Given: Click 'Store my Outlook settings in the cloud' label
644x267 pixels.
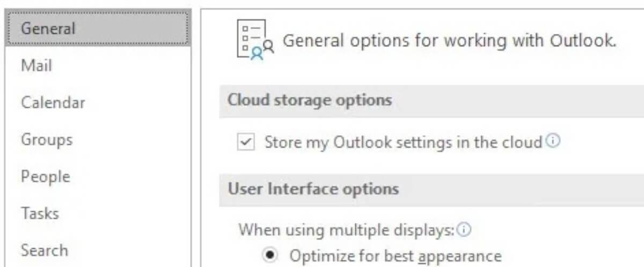Looking at the screenshot, I should (404, 143).
